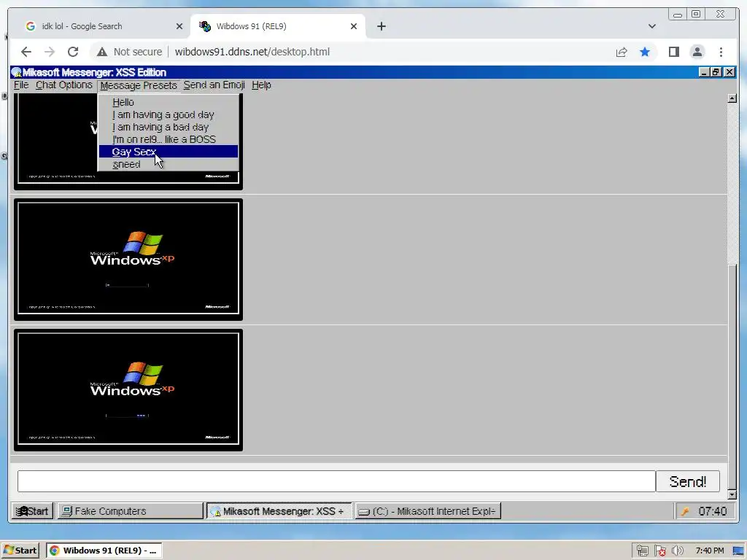
Task: Click the Send! button
Action: pyautogui.click(x=687, y=481)
